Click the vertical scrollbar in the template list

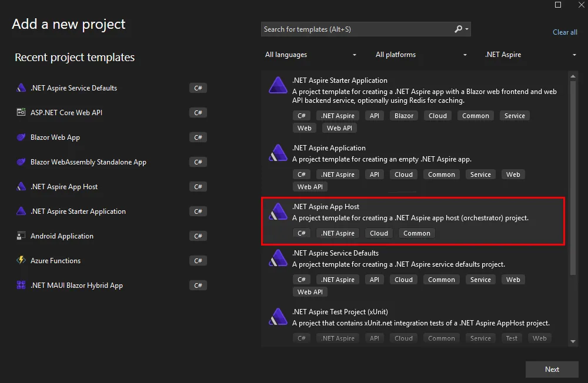pyautogui.click(x=572, y=176)
